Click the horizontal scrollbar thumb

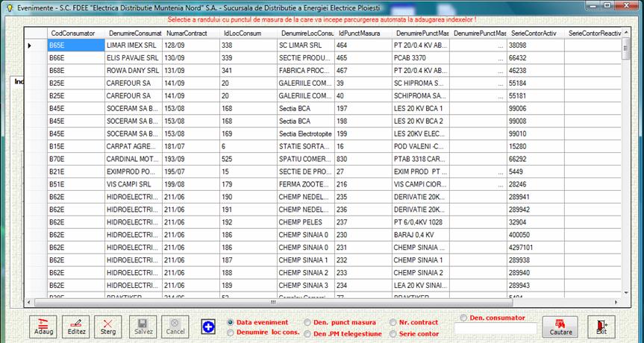tap(274, 303)
